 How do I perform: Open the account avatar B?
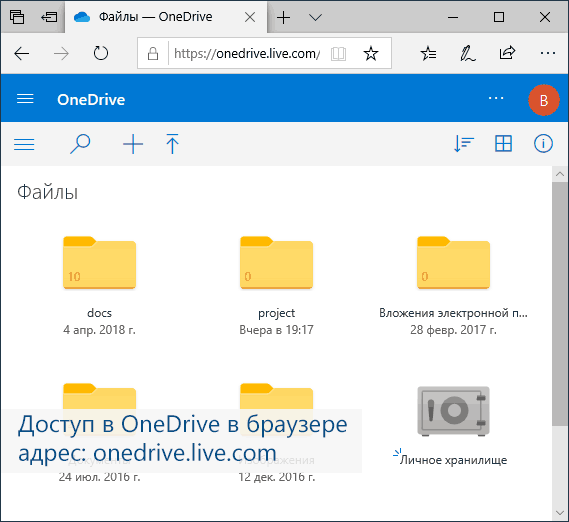click(x=544, y=100)
